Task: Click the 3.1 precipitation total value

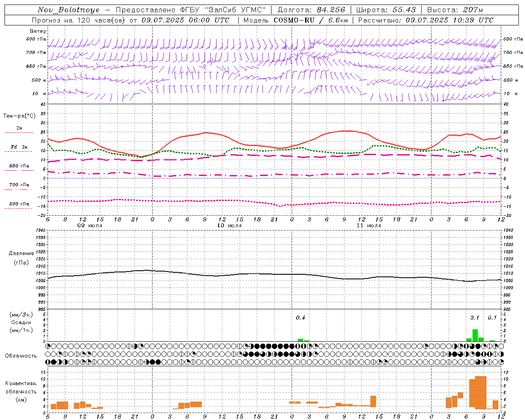Action: coord(475,318)
